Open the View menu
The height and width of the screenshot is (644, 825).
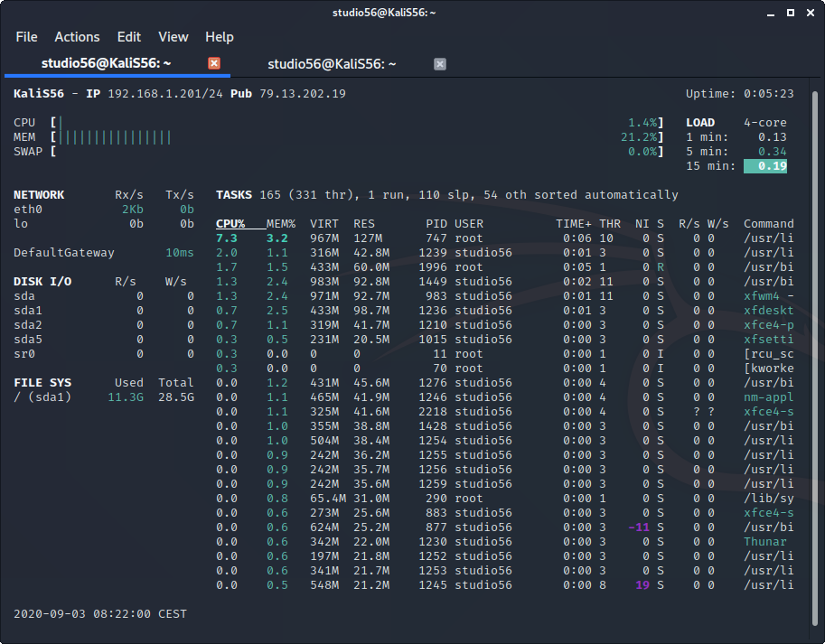173,37
